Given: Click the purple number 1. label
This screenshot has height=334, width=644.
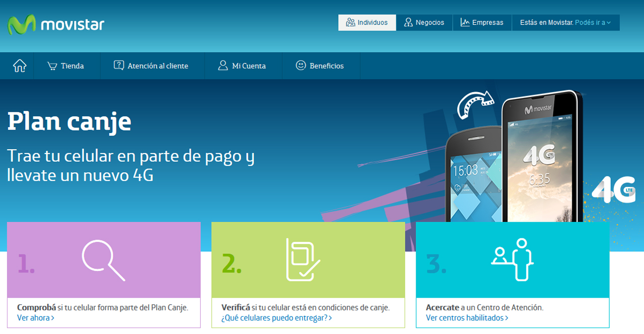Looking at the screenshot, I should pyautogui.click(x=27, y=263).
